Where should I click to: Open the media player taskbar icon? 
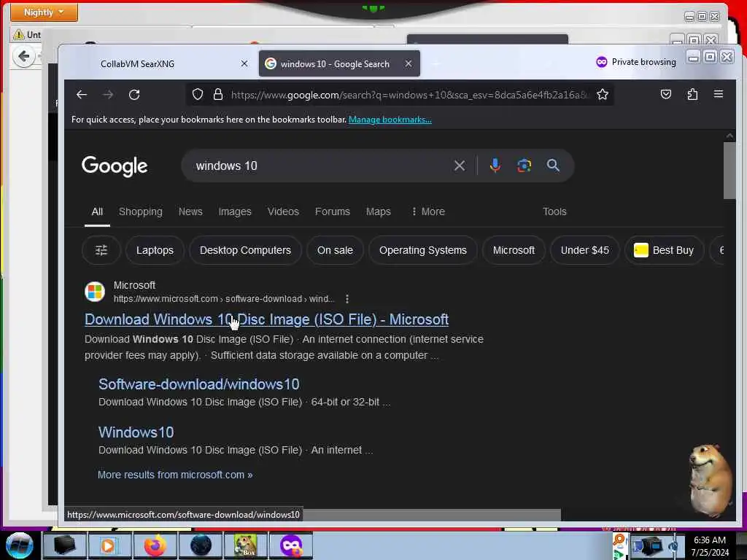pyautogui.click(x=109, y=545)
